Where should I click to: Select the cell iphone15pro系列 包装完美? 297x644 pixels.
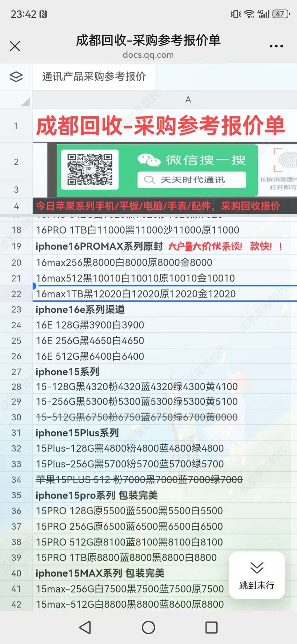coord(165,495)
